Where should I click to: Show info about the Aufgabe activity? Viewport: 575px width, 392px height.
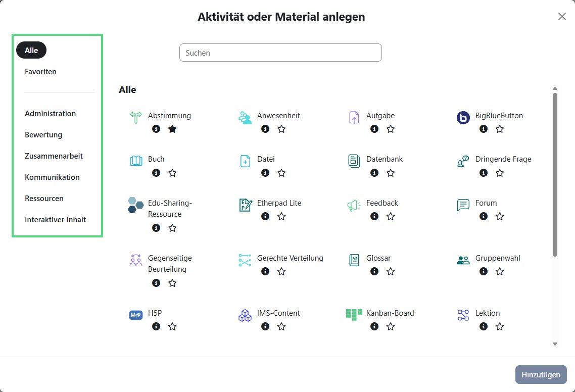[374, 129]
